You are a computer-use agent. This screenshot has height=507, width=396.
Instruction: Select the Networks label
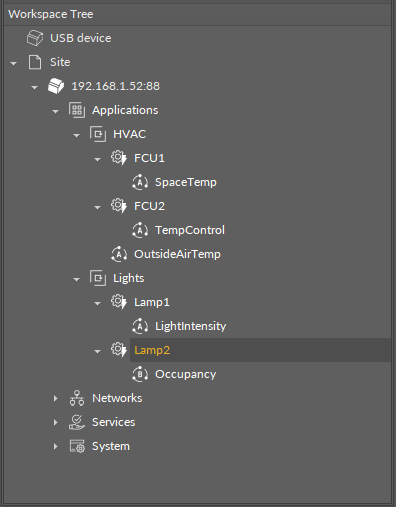pos(117,398)
